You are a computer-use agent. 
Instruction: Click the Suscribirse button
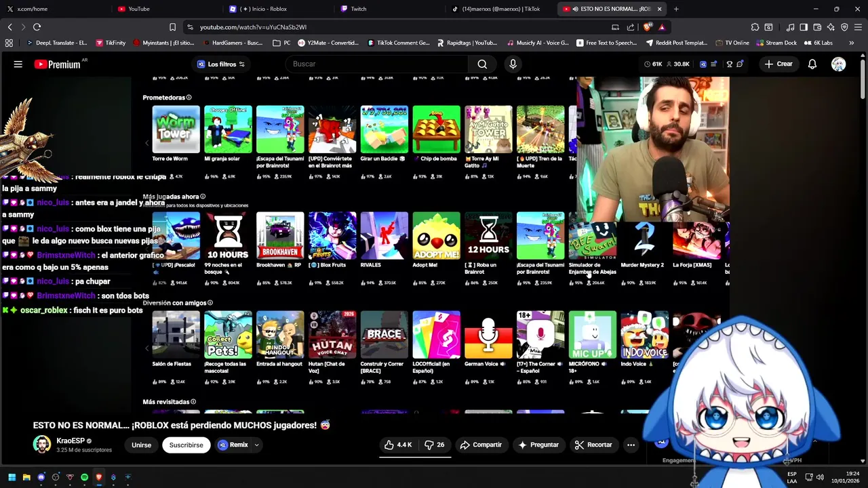186,445
